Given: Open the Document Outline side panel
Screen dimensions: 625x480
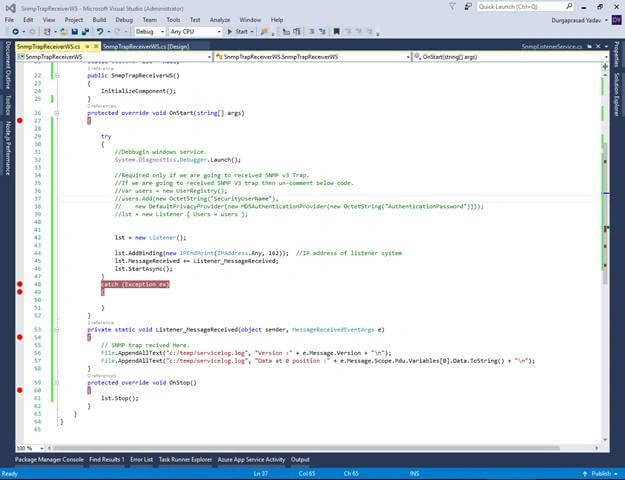Looking at the screenshot, I should [x=8, y=65].
